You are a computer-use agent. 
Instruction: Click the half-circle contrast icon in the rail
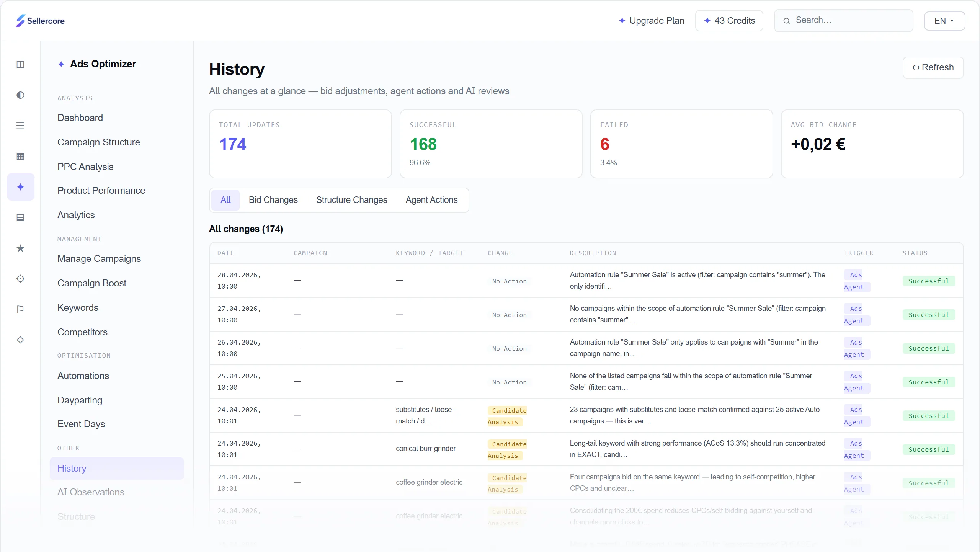click(20, 95)
